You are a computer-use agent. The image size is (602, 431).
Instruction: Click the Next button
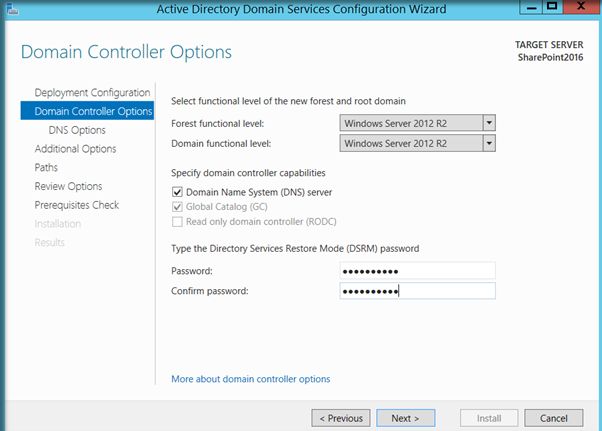[405, 418]
